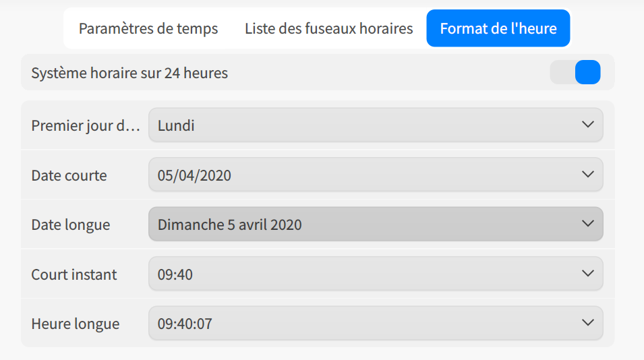Image resolution: width=644 pixels, height=360 pixels.
Task: Click the Date longue label
Action: [71, 224]
